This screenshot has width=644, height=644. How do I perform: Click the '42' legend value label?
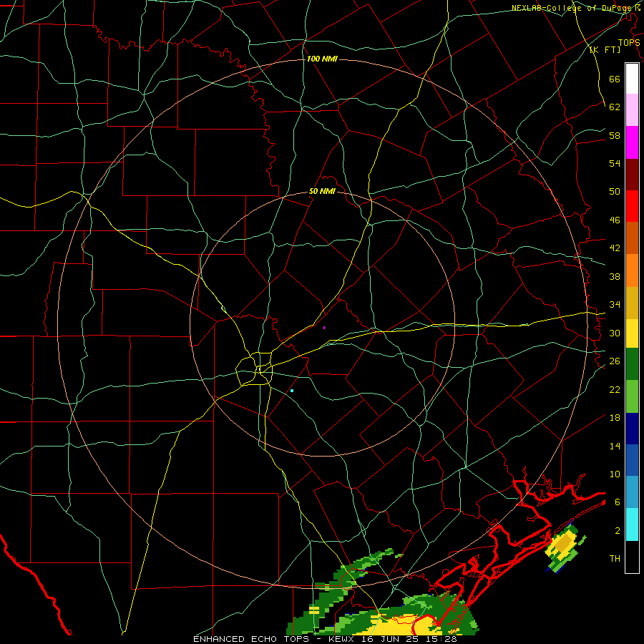click(615, 248)
